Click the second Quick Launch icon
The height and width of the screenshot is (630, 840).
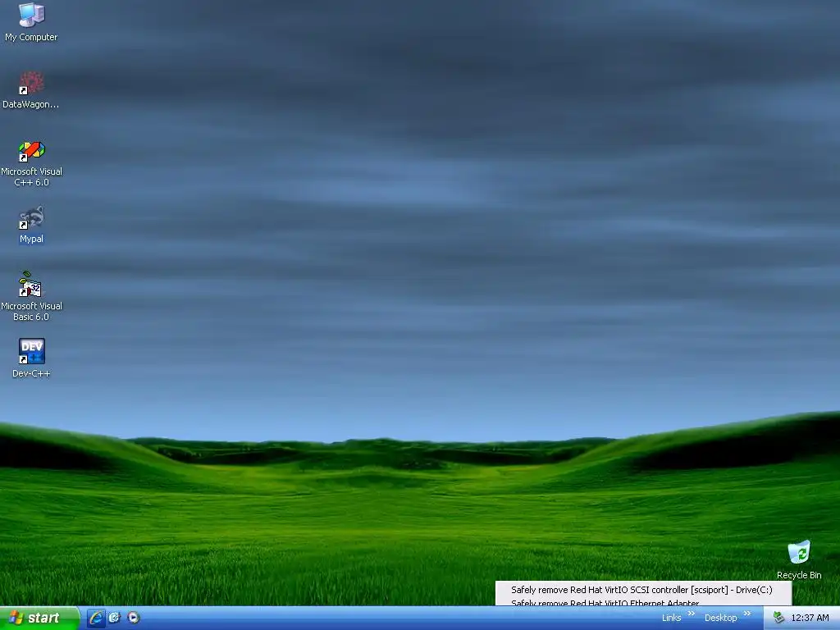tap(115, 618)
